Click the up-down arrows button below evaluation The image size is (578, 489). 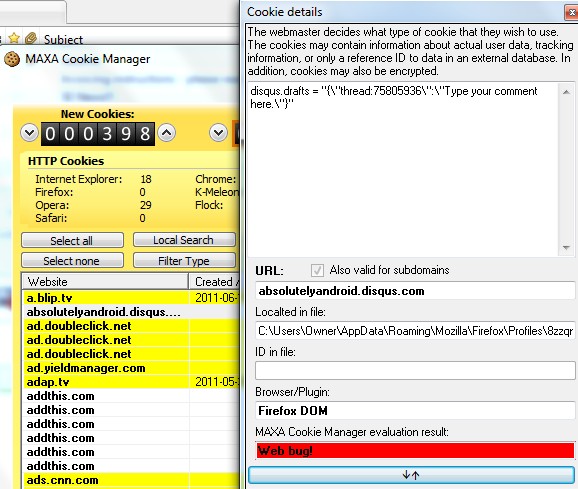[411, 475]
